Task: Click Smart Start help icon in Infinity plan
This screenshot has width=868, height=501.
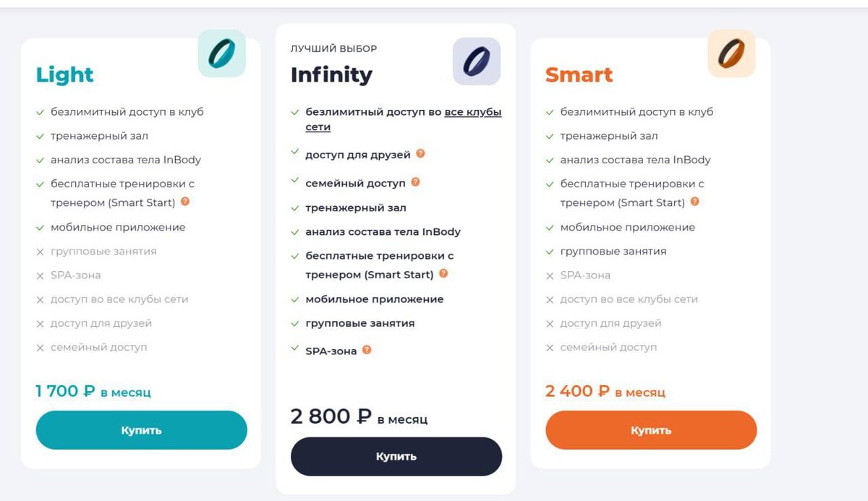Action: [443, 274]
